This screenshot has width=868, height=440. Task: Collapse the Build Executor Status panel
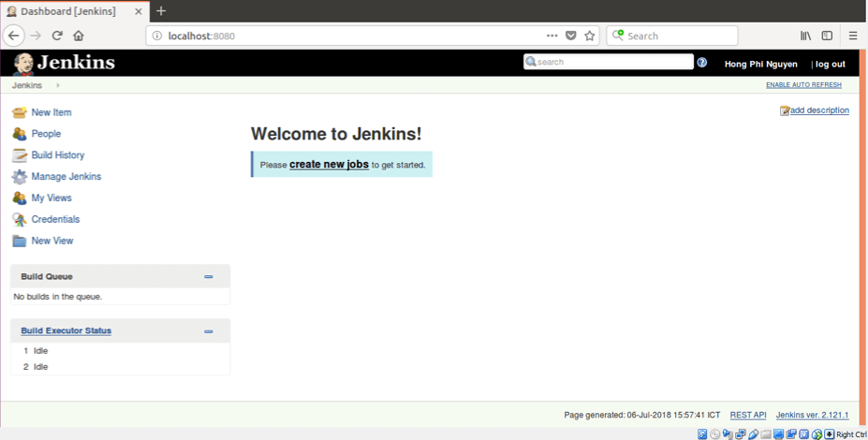[x=208, y=331]
